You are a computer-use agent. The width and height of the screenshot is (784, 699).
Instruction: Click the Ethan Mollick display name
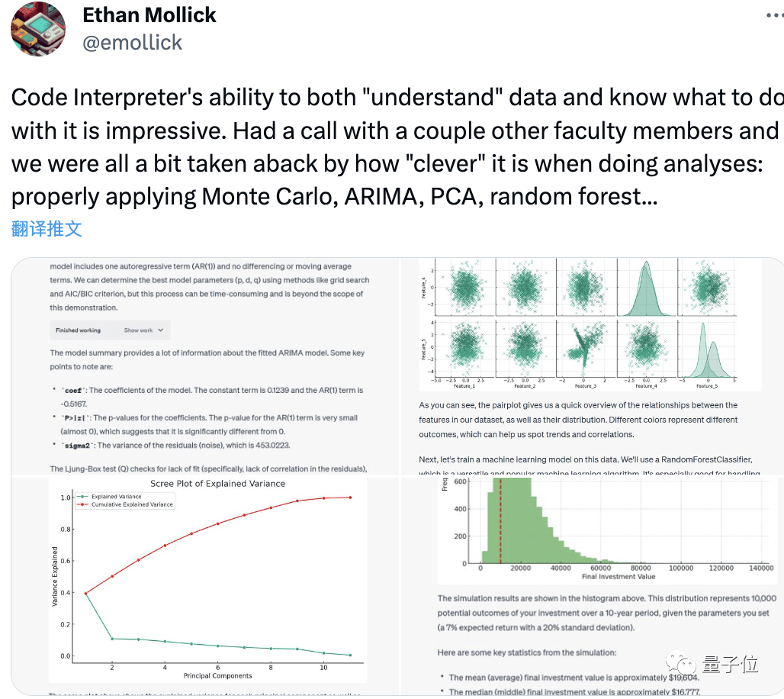pyautogui.click(x=149, y=15)
